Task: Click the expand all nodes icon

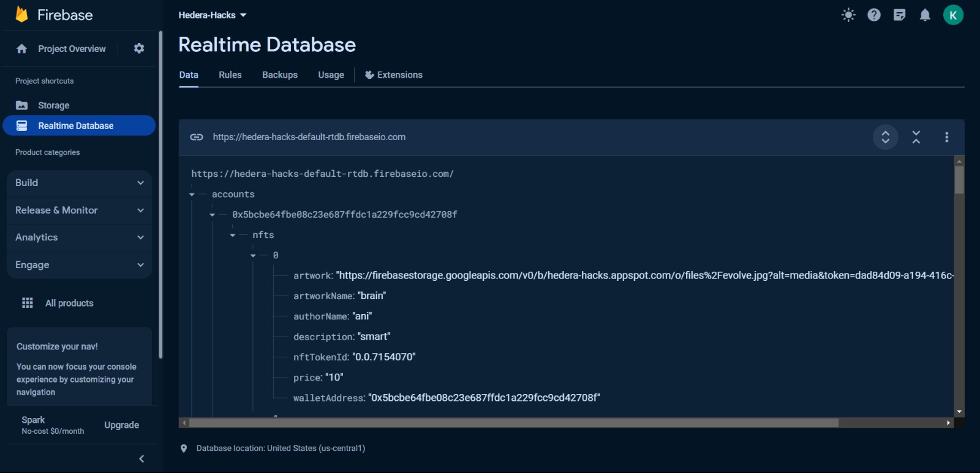Action: tap(886, 137)
